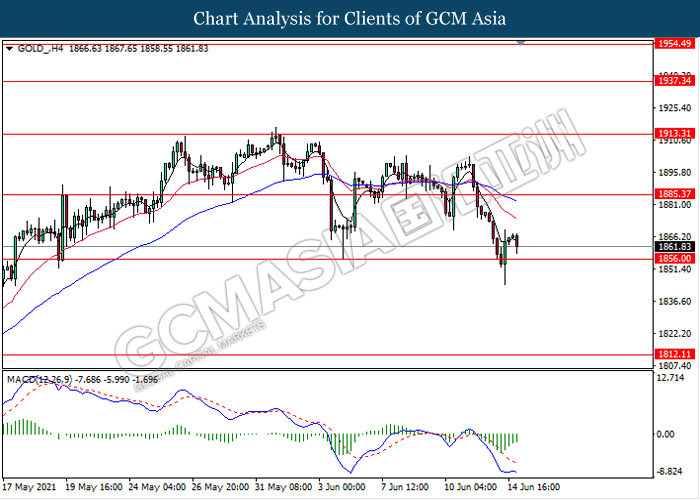This screenshot has height=500, width=700.
Task: Click the 26 May 20:00 time label
Action: click(221, 487)
